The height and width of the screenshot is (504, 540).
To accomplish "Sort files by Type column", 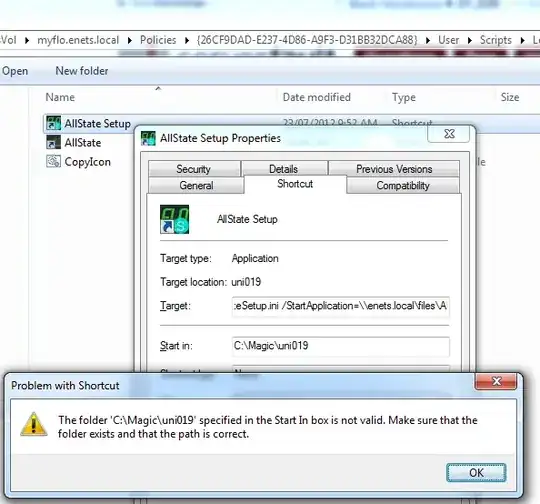I will point(404,97).
